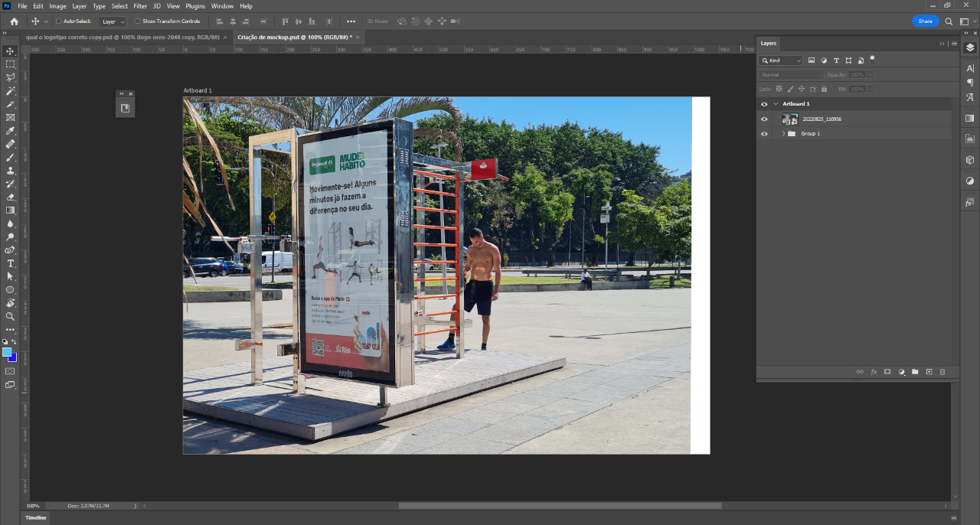Delete layer with the trash icon
980x525 pixels.
(942, 372)
